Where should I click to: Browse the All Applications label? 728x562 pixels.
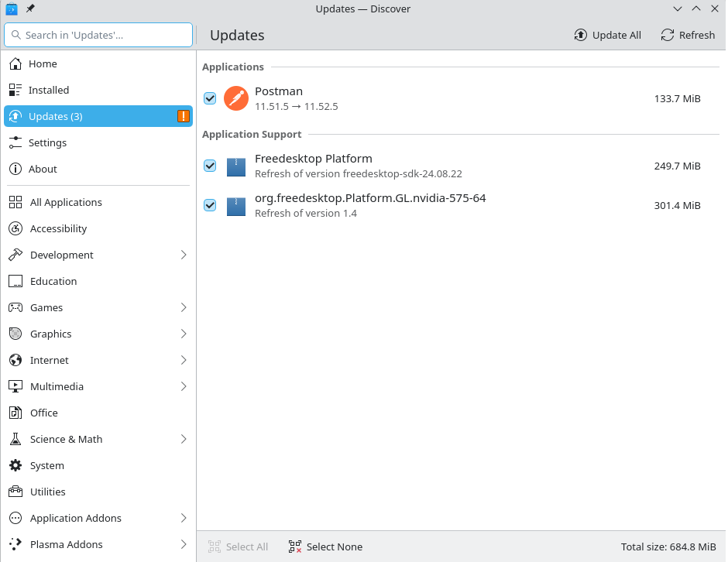[x=66, y=202]
